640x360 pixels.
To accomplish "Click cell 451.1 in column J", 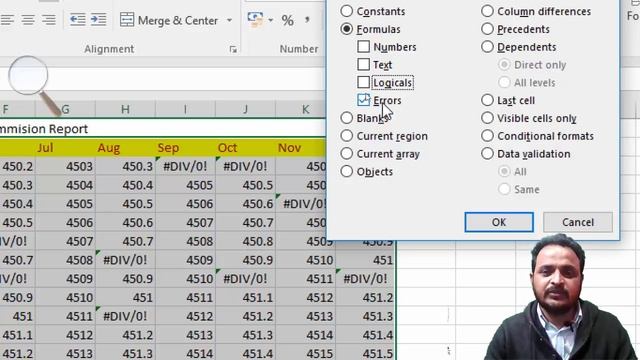I will (245, 298).
